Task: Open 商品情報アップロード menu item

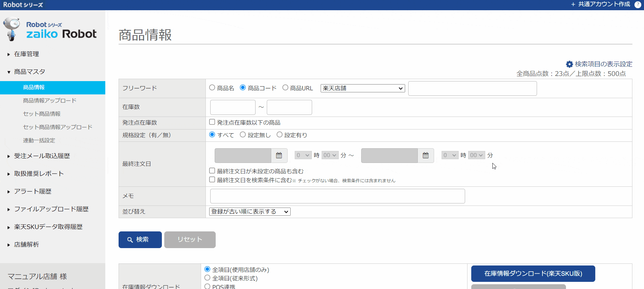Action: pos(50,101)
